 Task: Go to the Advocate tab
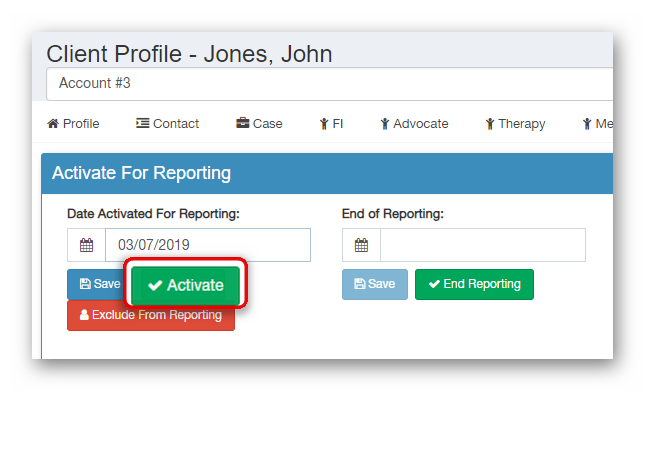tap(414, 123)
